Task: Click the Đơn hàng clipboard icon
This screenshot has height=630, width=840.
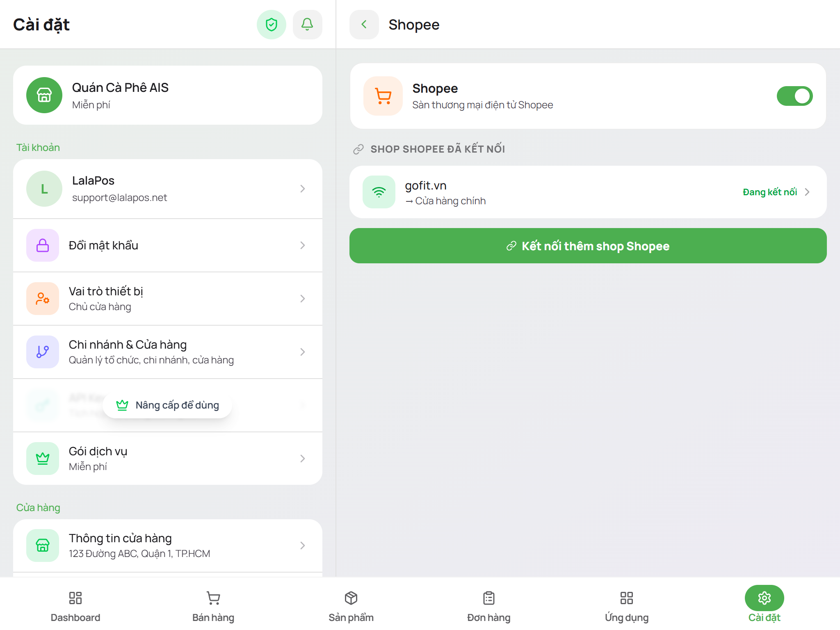Action: point(489,598)
